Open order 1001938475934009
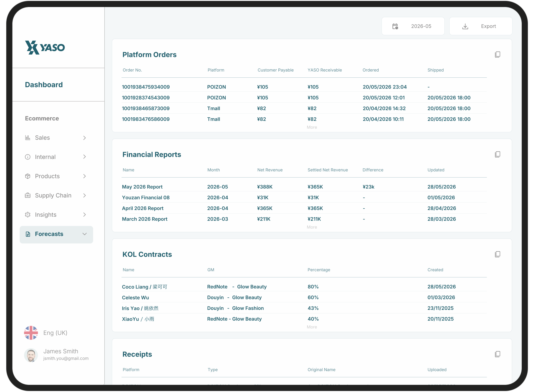Viewport: 533px width, 392px height. click(146, 87)
